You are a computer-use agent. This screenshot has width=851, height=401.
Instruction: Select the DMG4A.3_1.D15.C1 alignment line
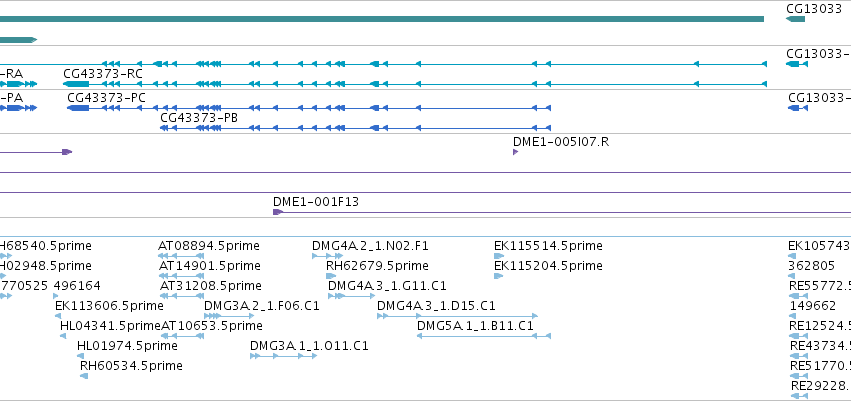(x=458, y=316)
